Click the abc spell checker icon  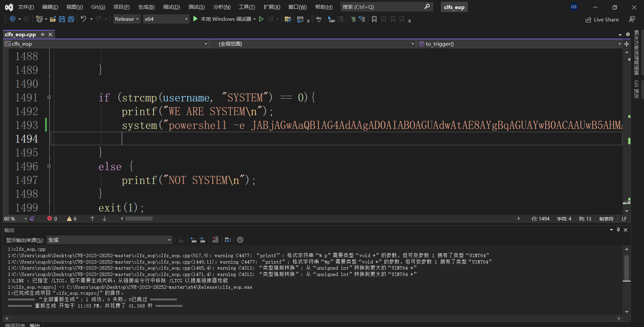319,19
